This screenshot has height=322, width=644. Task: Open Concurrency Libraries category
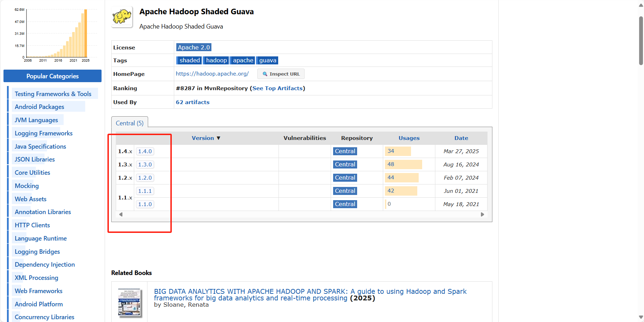point(45,317)
